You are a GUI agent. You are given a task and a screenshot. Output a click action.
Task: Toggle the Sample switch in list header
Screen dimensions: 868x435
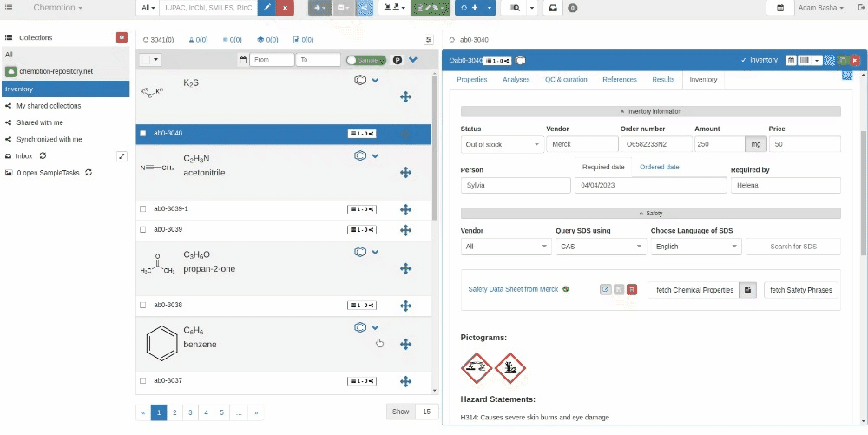(x=364, y=60)
